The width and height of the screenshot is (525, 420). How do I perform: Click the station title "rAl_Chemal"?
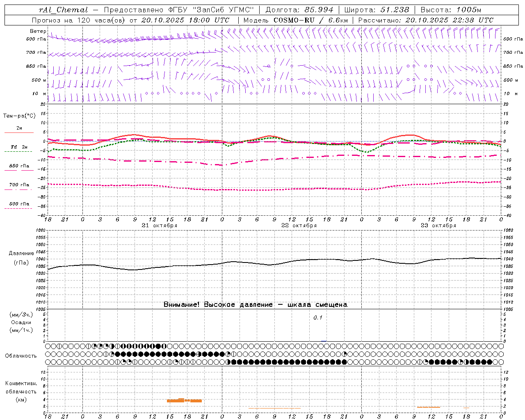point(63,10)
